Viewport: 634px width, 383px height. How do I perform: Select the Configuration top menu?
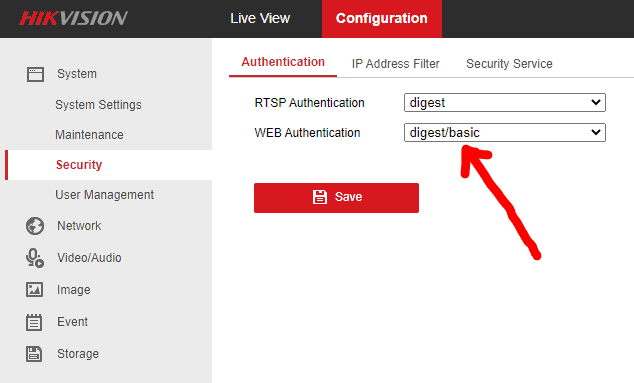[x=382, y=19]
